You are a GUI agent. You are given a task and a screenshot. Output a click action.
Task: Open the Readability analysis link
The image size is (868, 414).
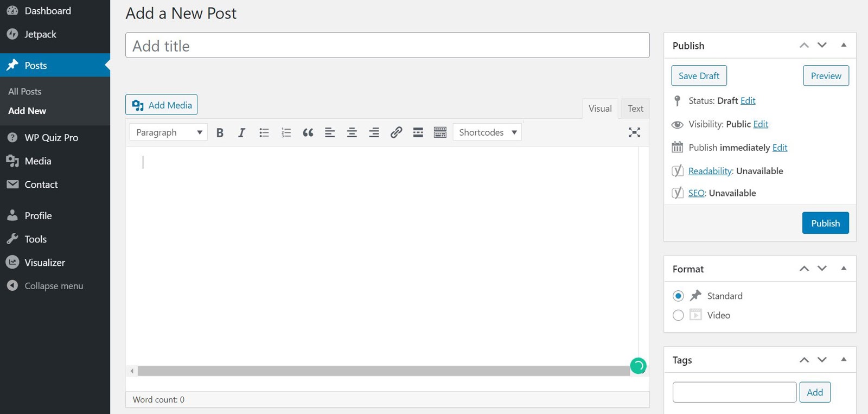point(710,171)
